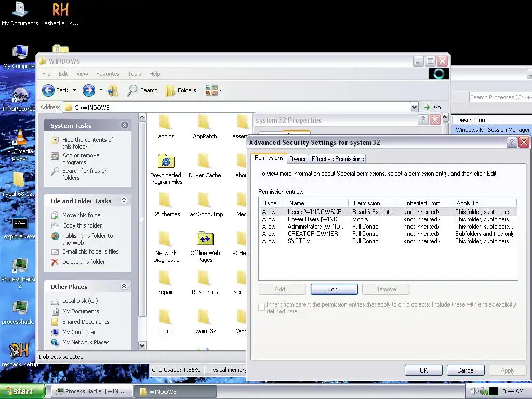Click Move this folder link
The width and height of the screenshot is (532, 399).
click(77, 215)
